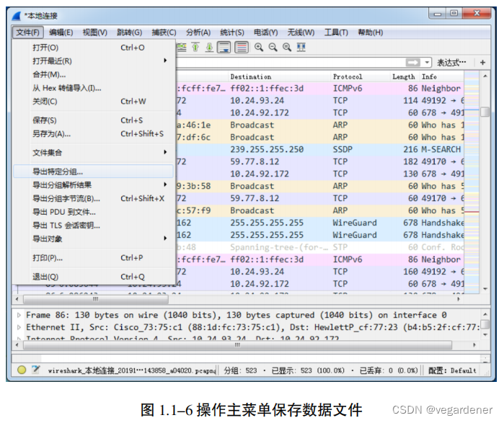
Task: Select 导出特定分组... menu entry
Action: 94,172
